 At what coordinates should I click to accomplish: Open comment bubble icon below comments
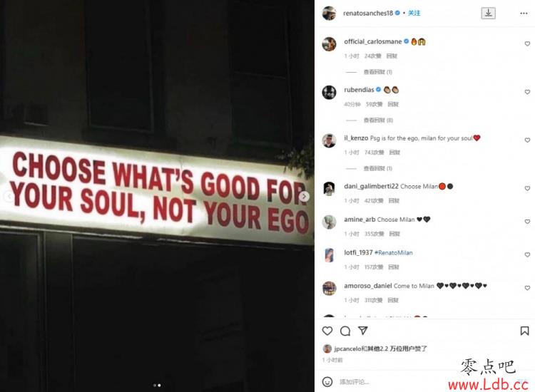tap(345, 331)
